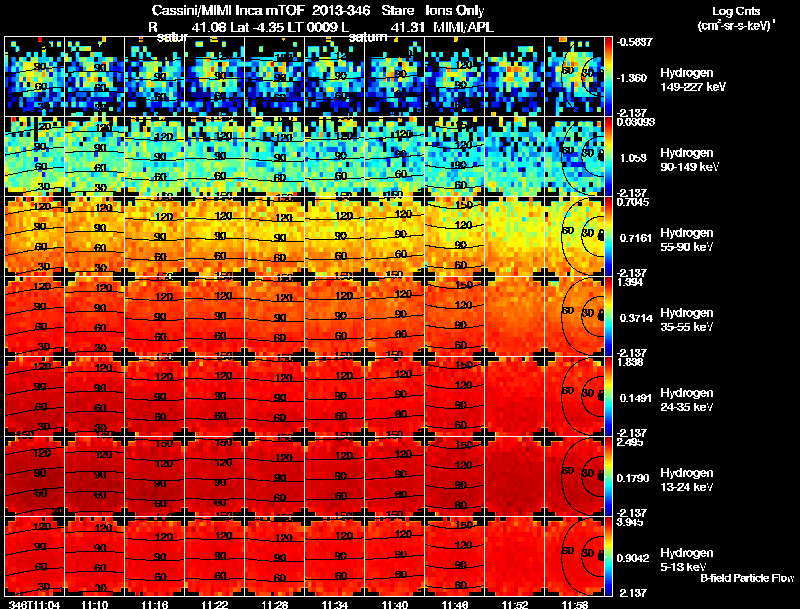Select the first image in the 90-149 keV row

(34, 156)
